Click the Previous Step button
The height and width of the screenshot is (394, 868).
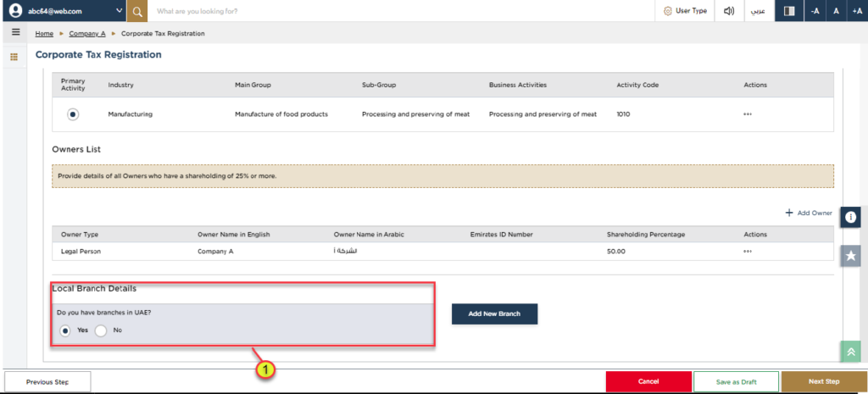pyautogui.click(x=47, y=382)
